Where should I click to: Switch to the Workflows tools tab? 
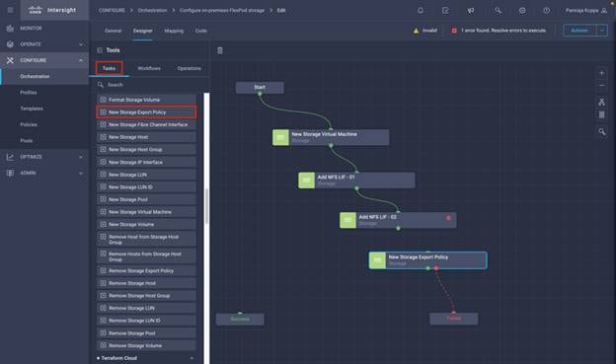click(x=149, y=68)
